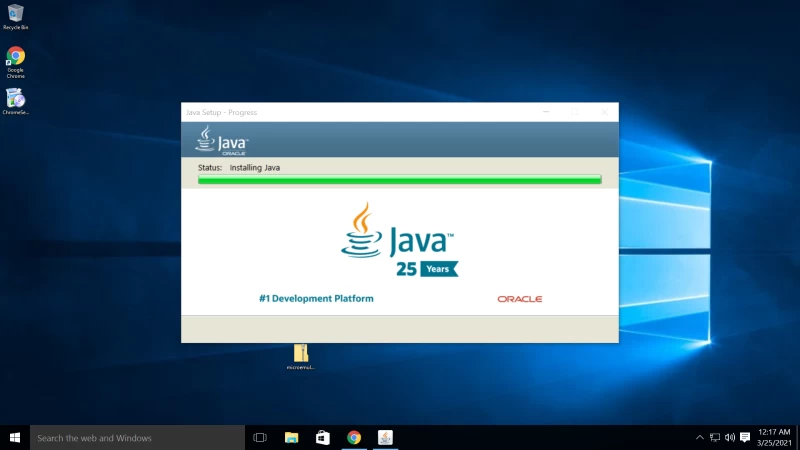Open File Explorer from the taskbar
The width and height of the screenshot is (800, 450).
(291, 437)
